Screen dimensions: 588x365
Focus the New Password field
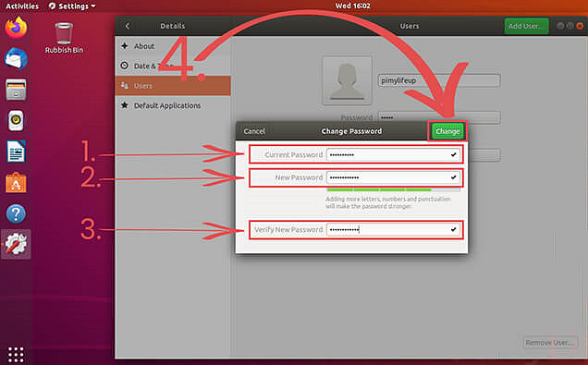pos(393,177)
